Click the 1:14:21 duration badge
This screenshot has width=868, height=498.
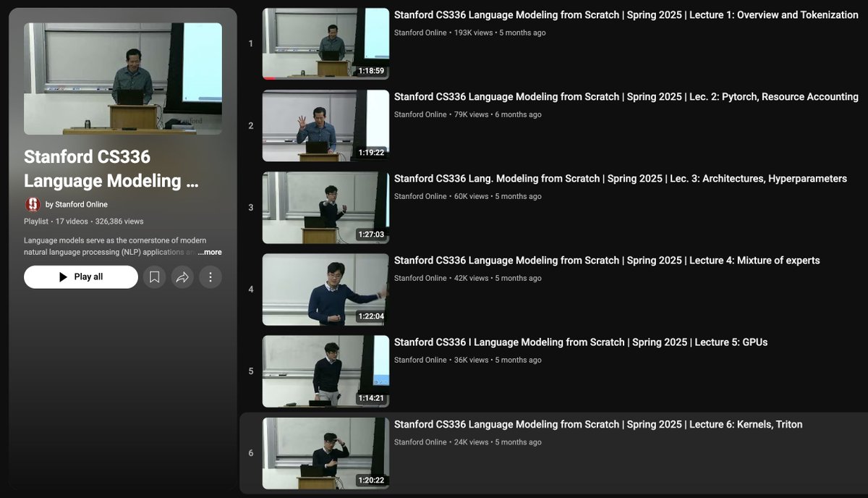click(371, 398)
